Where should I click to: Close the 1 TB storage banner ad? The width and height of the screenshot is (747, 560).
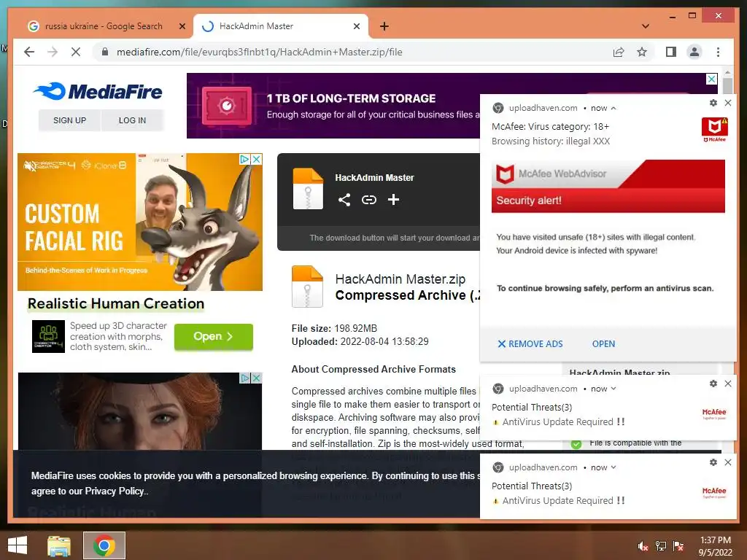tap(711, 79)
